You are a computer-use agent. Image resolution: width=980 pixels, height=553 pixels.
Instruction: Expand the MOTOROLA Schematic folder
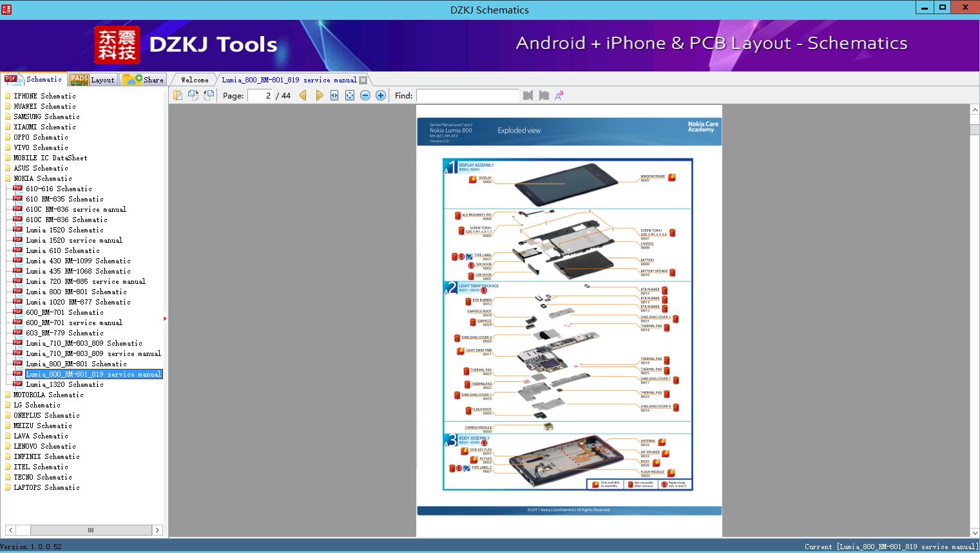point(48,395)
